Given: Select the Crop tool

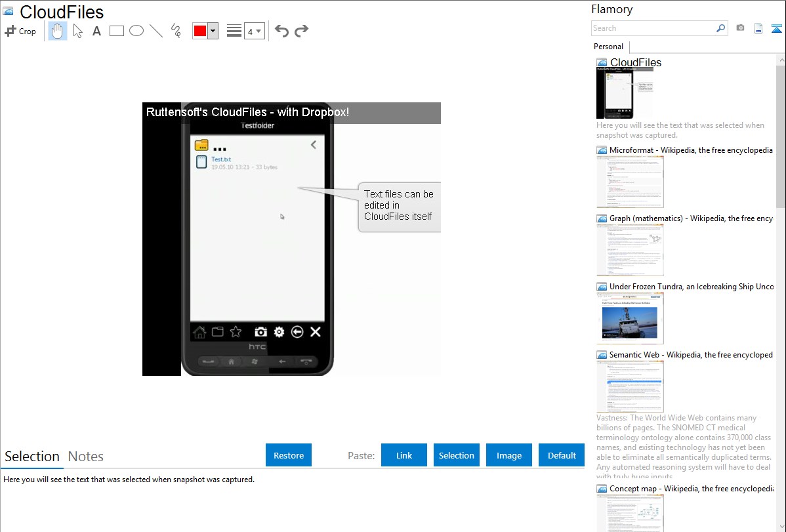Looking at the screenshot, I should [x=20, y=31].
